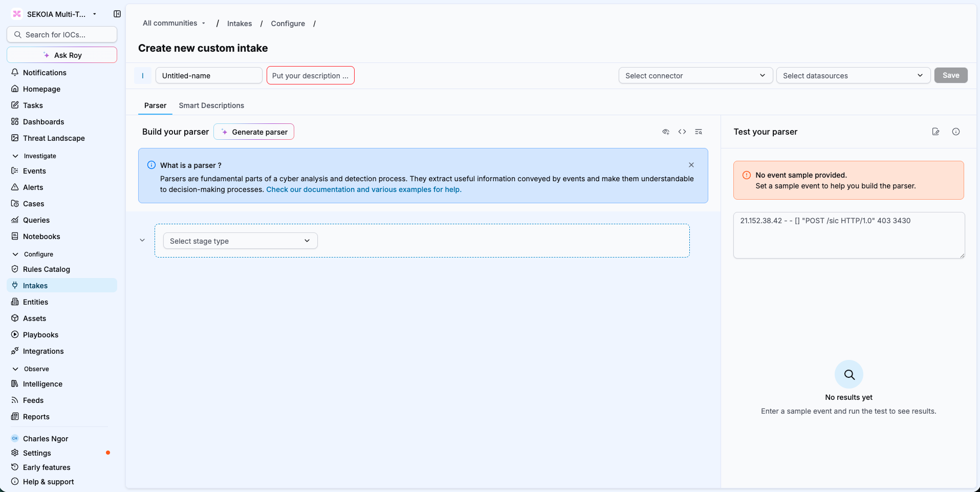This screenshot has height=492, width=980.
Task: Collapse the parser stage chevron
Action: coord(142,240)
